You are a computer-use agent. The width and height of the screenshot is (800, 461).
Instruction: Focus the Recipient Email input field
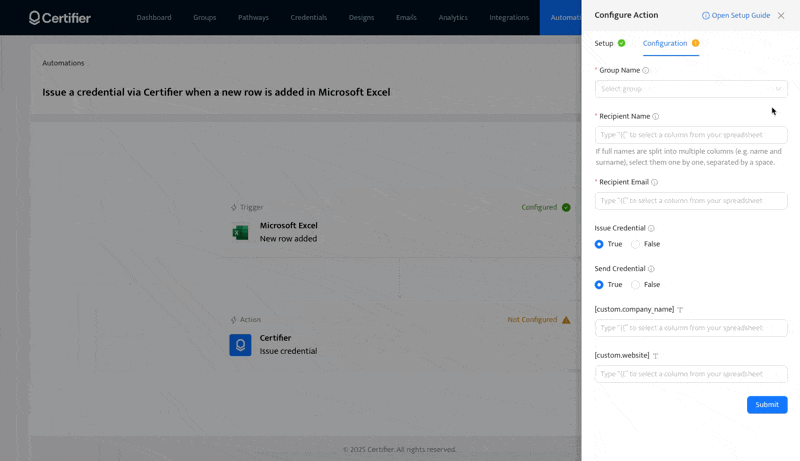coord(691,200)
